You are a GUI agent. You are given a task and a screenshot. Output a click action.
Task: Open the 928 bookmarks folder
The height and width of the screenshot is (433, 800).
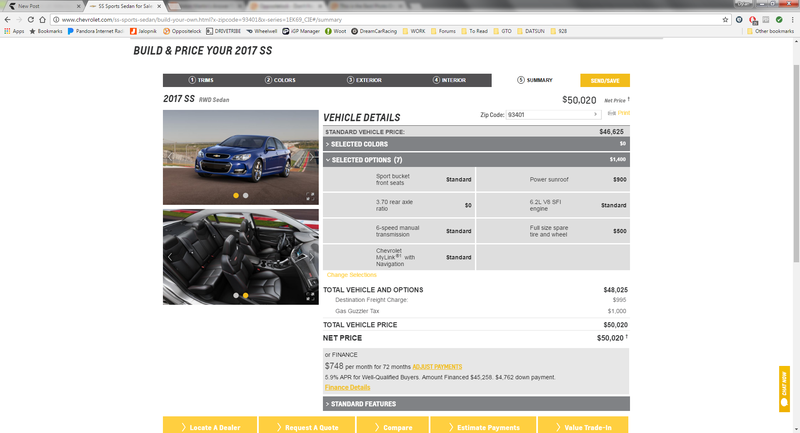[559, 31]
